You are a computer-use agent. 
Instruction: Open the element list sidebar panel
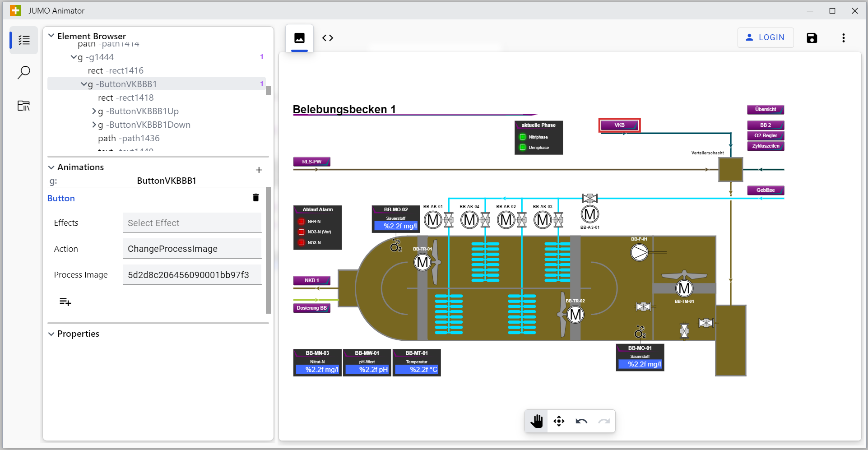pyautogui.click(x=24, y=40)
